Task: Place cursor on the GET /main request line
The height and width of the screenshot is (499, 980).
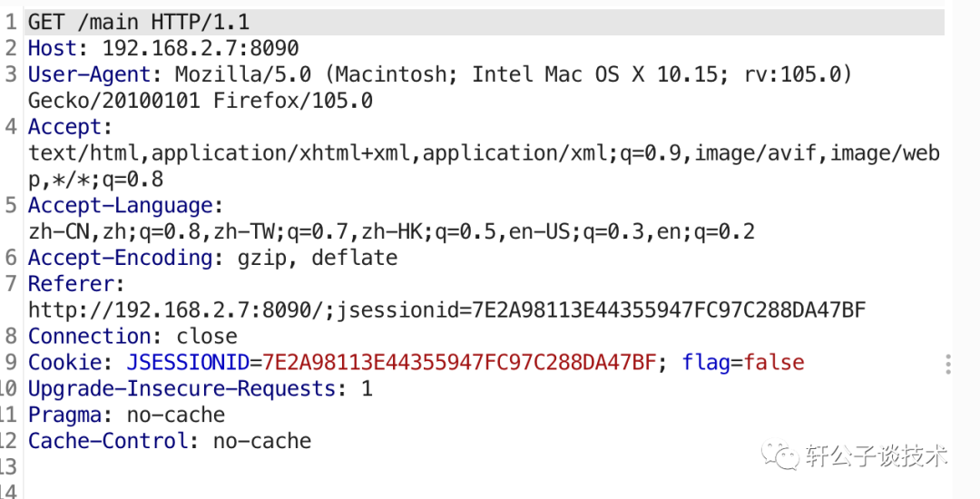Action: coord(138,22)
